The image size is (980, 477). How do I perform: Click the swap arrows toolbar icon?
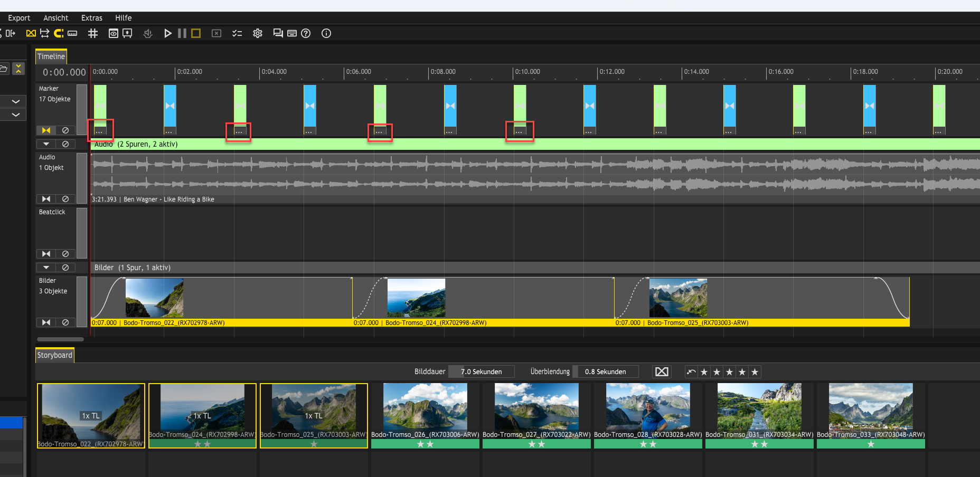(x=45, y=33)
